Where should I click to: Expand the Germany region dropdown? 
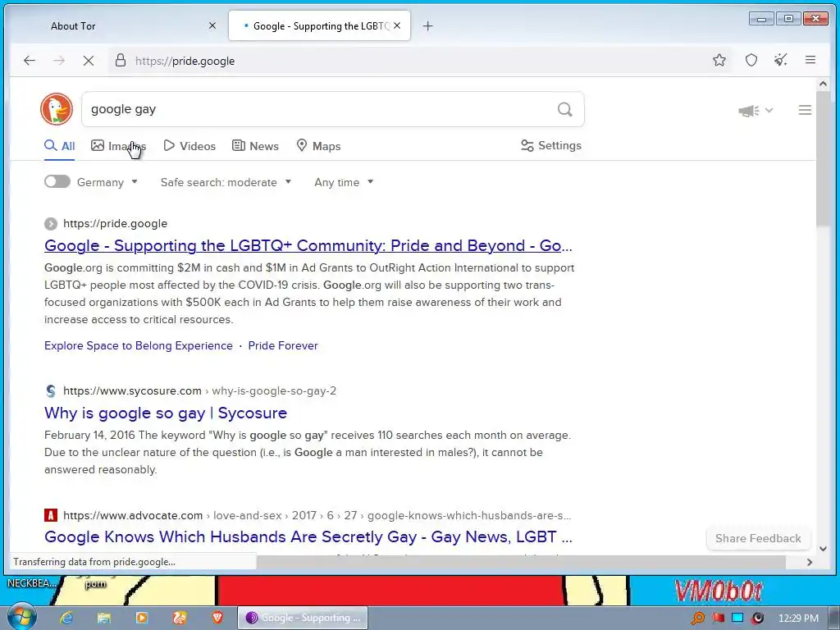coord(107,182)
